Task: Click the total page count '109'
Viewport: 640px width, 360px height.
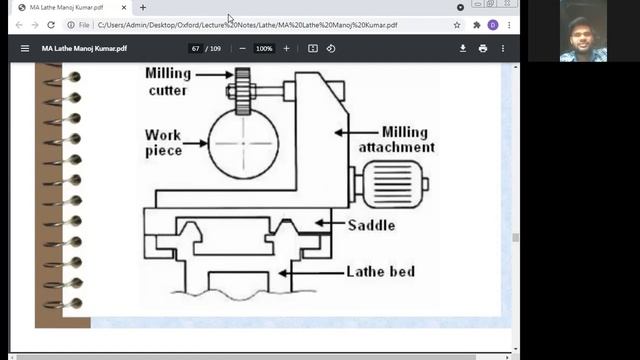Action: (216, 49)
